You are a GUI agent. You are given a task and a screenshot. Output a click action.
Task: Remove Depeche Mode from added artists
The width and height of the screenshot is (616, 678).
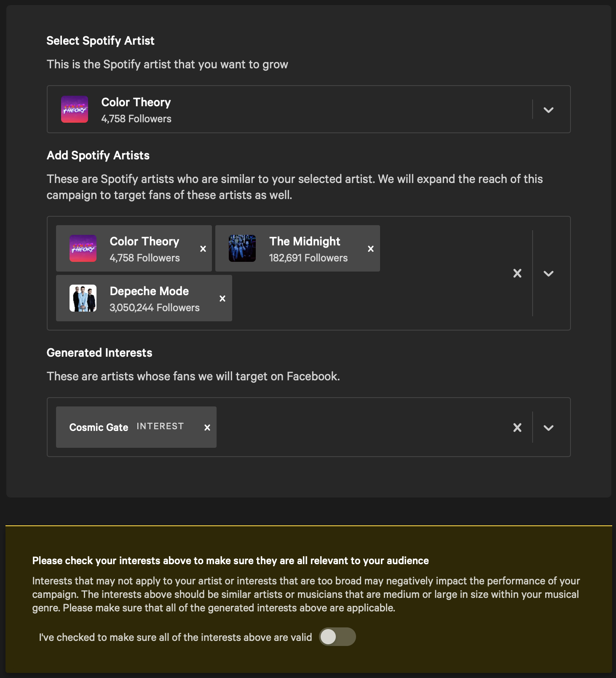tap(222, 299)
